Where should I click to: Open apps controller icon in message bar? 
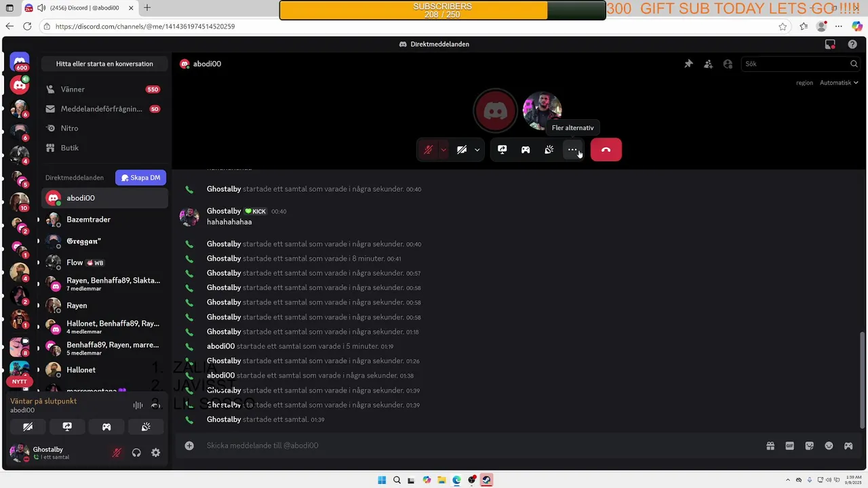(x=848, y=445)
